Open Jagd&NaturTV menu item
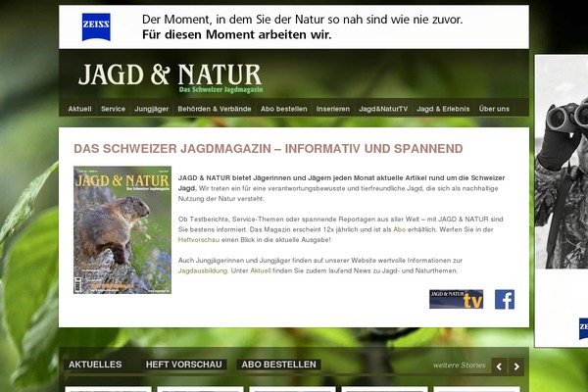588x392 pixels. tap(383, 109)
